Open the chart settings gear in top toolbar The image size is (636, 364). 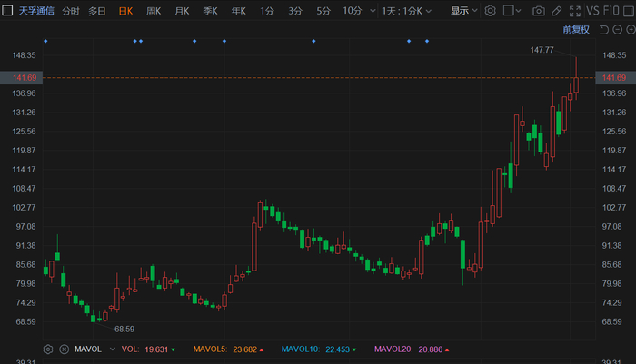(x=490, y=11)
